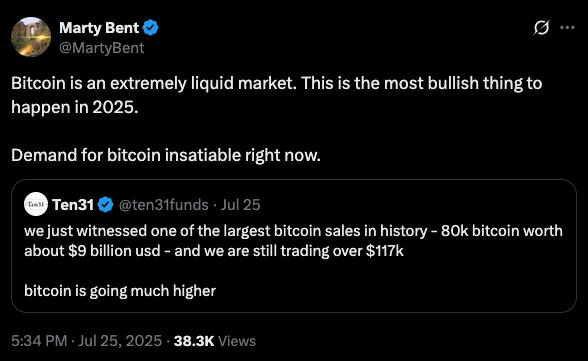Image resolution: width=588 pixels, height=361 pixels.
Task: Open the 38.3K Views count
Action: point(214,341)
